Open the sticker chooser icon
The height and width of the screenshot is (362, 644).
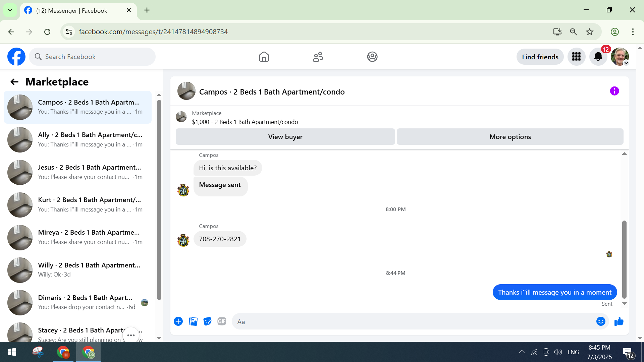(x=208, y=322)
